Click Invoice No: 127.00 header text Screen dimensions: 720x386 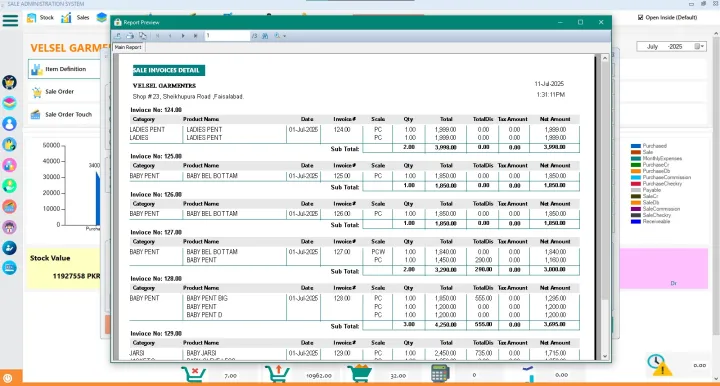tap(156, 232)
